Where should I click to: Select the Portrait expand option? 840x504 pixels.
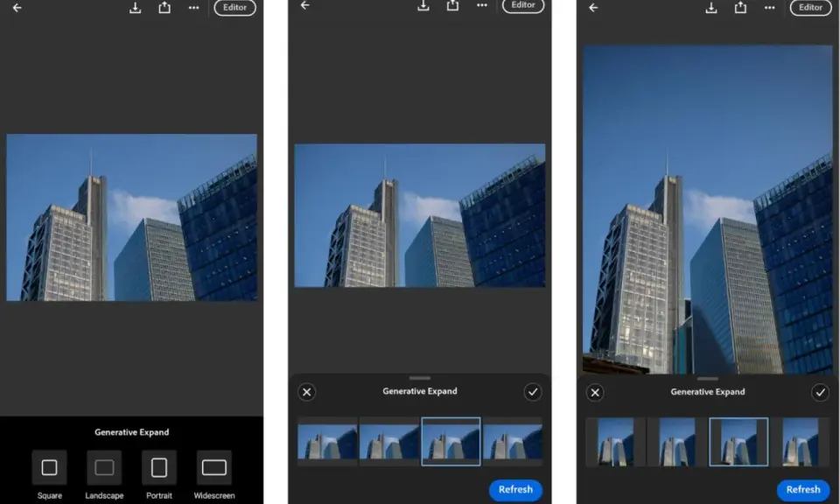click(159, 467)
